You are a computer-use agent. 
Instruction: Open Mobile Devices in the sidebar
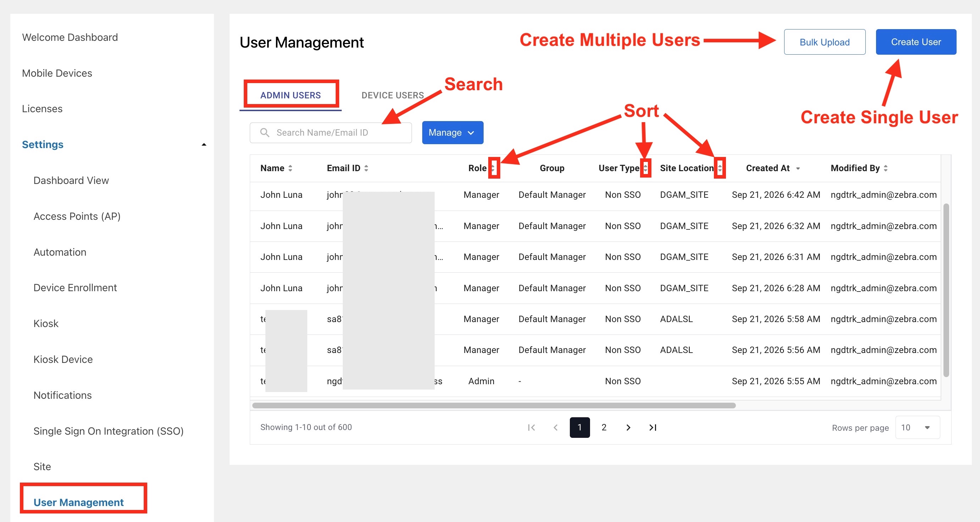57,73
